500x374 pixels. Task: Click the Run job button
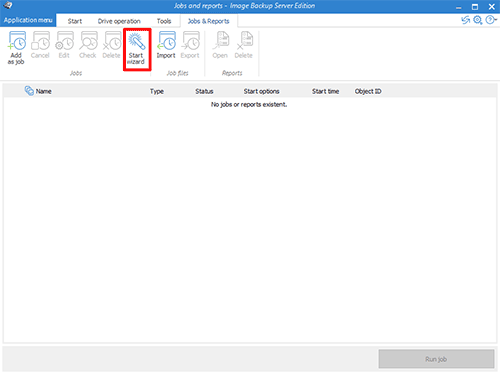point(436,359)
